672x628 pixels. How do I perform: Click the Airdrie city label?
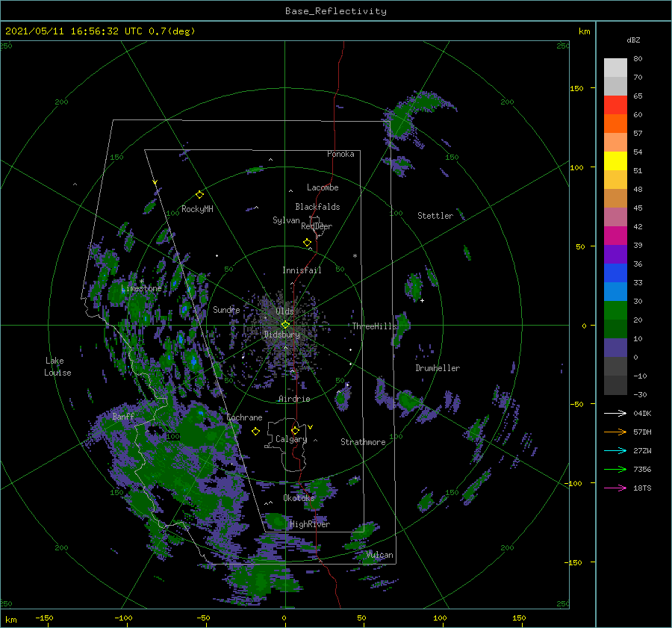coord(294,399)
